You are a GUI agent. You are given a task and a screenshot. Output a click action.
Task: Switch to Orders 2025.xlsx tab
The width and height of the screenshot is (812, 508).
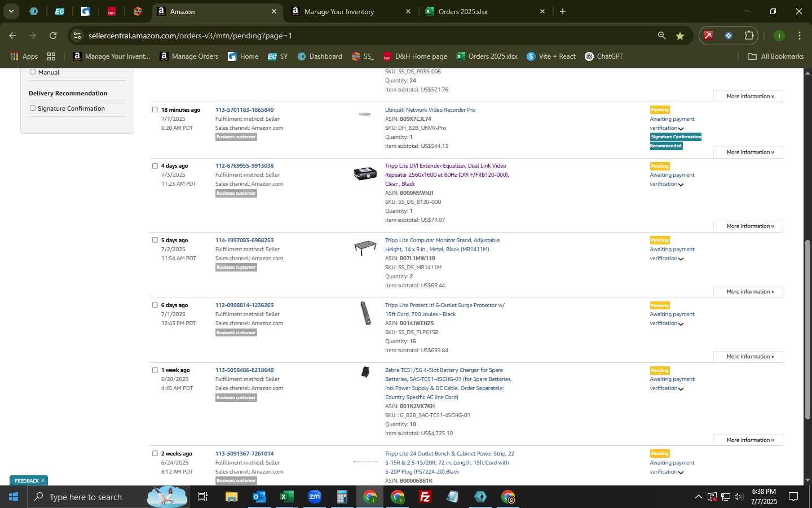pyautogui.click(x=486, y=11)
